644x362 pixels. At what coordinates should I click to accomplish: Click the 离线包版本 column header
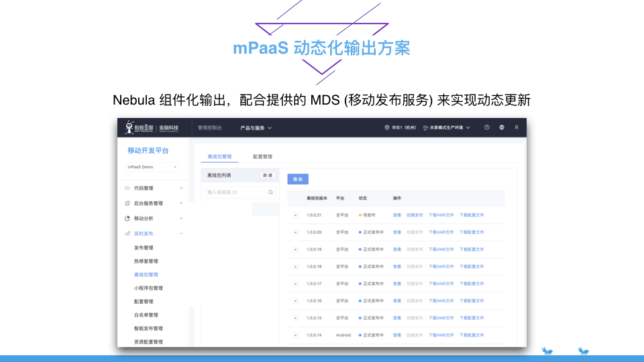click(317, 198)
